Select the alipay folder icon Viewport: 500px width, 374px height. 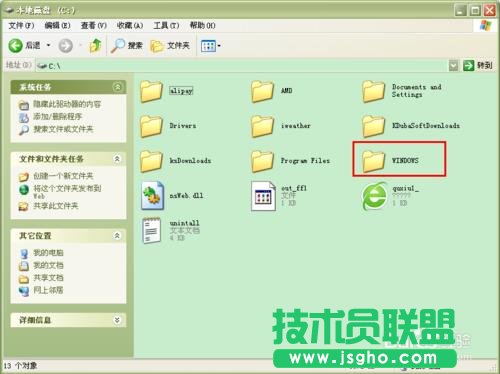coord(152,91)
